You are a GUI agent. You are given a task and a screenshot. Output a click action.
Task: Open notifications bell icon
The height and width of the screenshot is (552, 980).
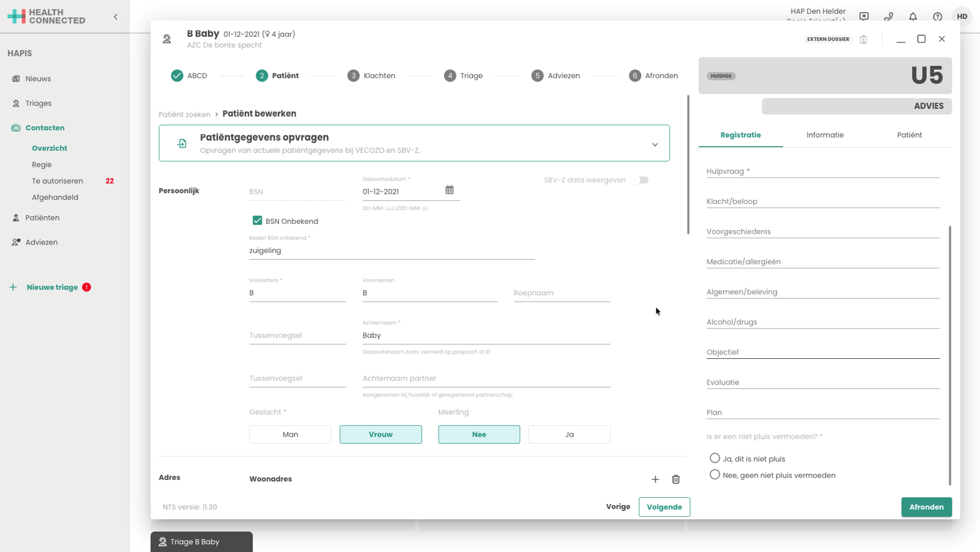913,17
